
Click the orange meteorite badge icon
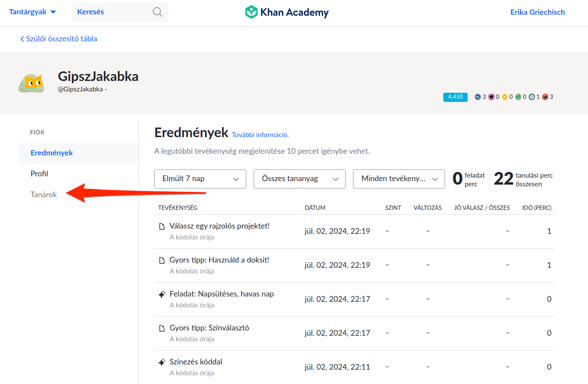pyautogui.click(x=545, y=97)
